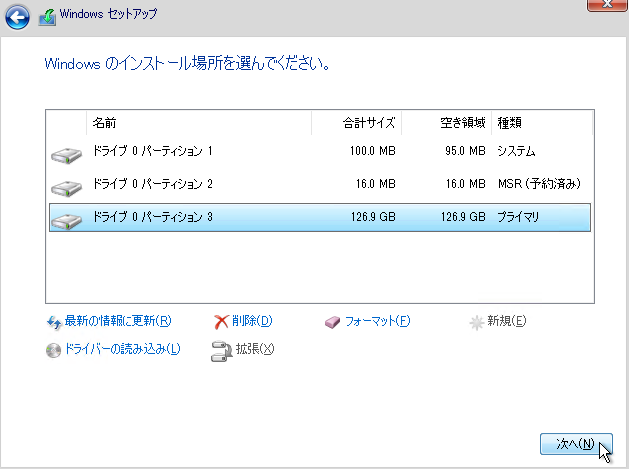The width and height of the screenshot is (629, 469).
Task: Click the 16.0 MB total size cell
Action: pos(376,184)
